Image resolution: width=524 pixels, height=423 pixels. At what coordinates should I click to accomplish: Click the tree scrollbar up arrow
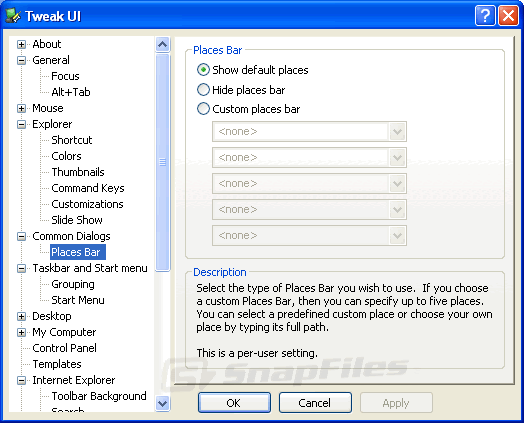[x=163, y=44]
